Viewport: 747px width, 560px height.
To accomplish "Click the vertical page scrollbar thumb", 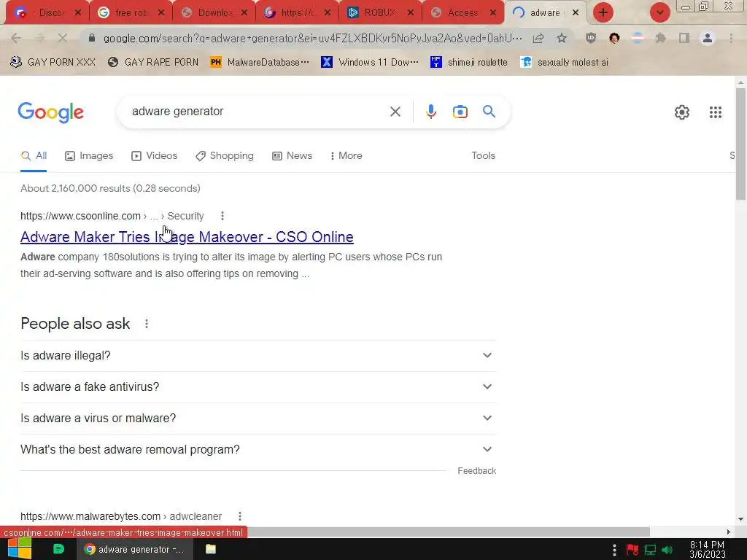I will tap(740, 144).
